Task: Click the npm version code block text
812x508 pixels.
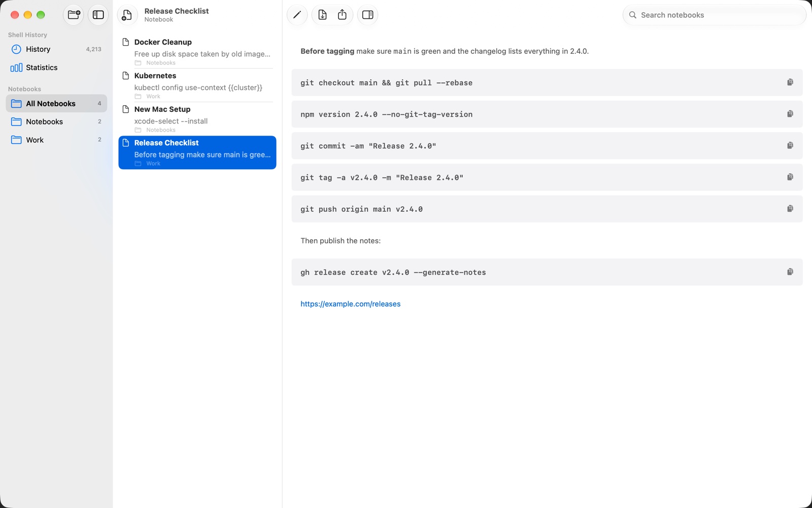Action: [x=386, y=114]
